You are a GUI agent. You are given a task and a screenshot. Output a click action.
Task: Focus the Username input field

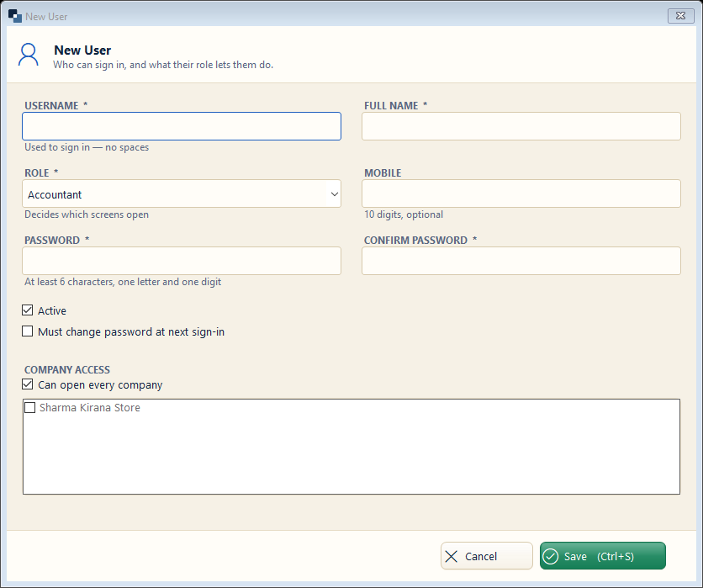pyautogui.click(x=182, y=126)
